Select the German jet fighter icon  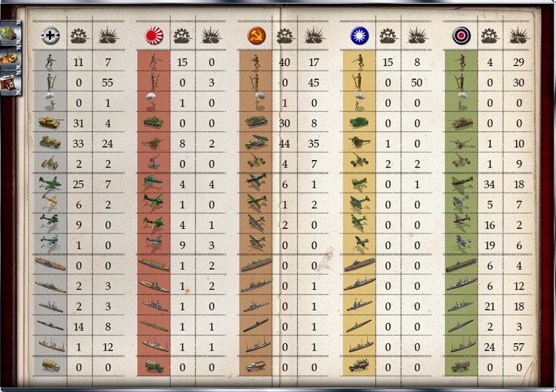click(50, 184)
